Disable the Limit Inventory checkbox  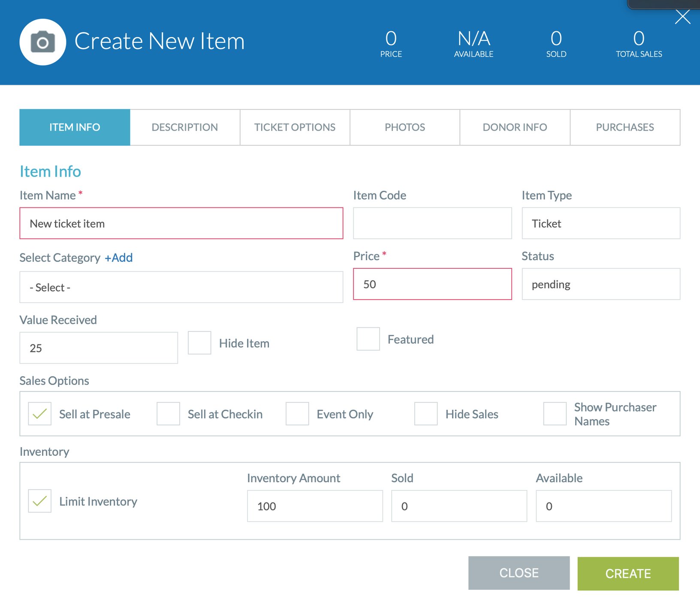39,501
